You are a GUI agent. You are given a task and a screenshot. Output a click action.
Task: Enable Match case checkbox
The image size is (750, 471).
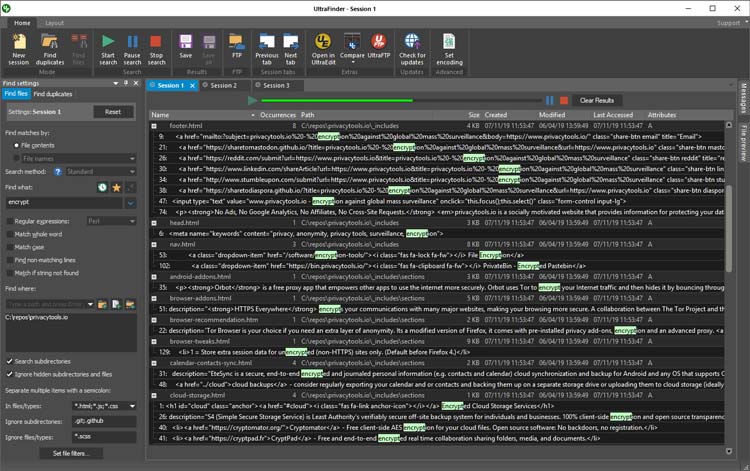pyautogui.click(x=10, y=247)
